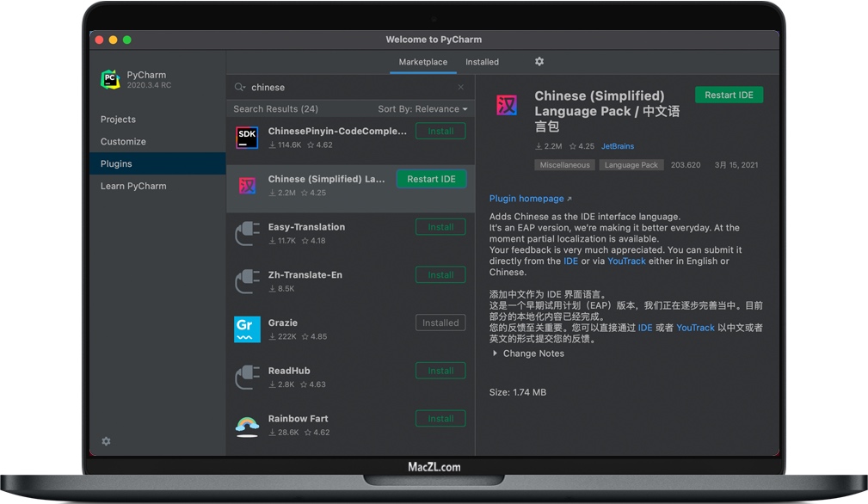This screenshot has width=868, height=504.
Task: Click the YouTrack link in English description
Action: (x=626, y=261)
